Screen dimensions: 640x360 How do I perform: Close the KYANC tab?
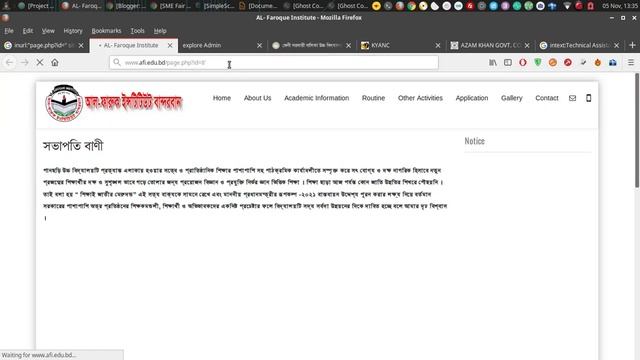(x=438, y=45)
